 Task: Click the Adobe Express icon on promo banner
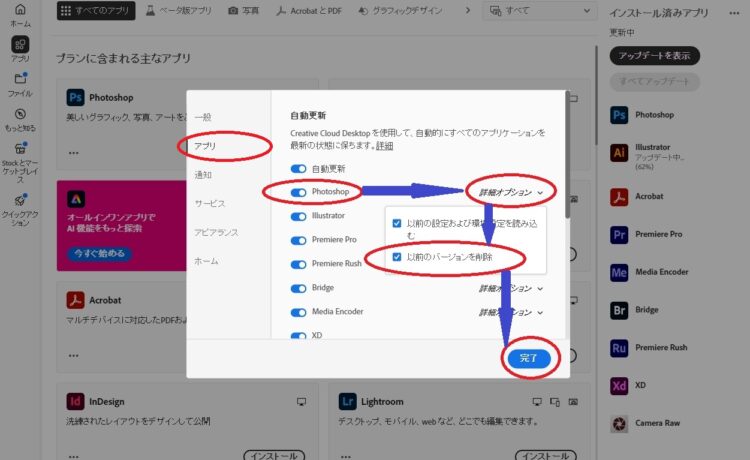pyautogui.click(x=76, y=199)
